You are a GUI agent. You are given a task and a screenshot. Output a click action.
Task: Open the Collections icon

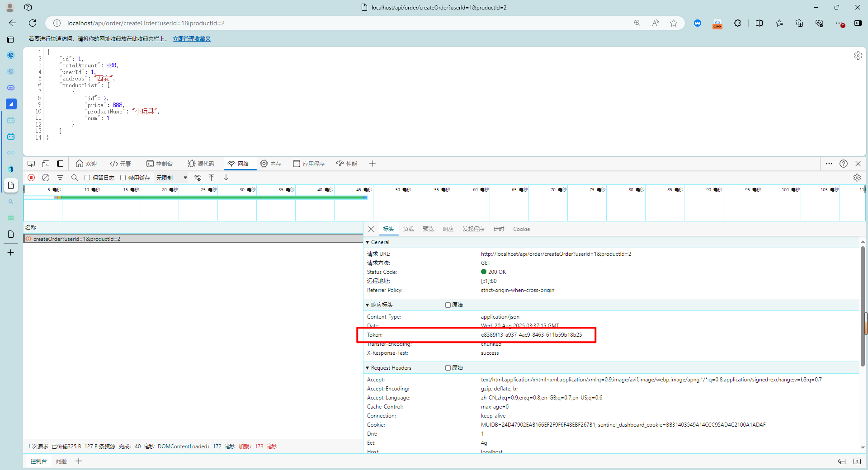(799, 23)
